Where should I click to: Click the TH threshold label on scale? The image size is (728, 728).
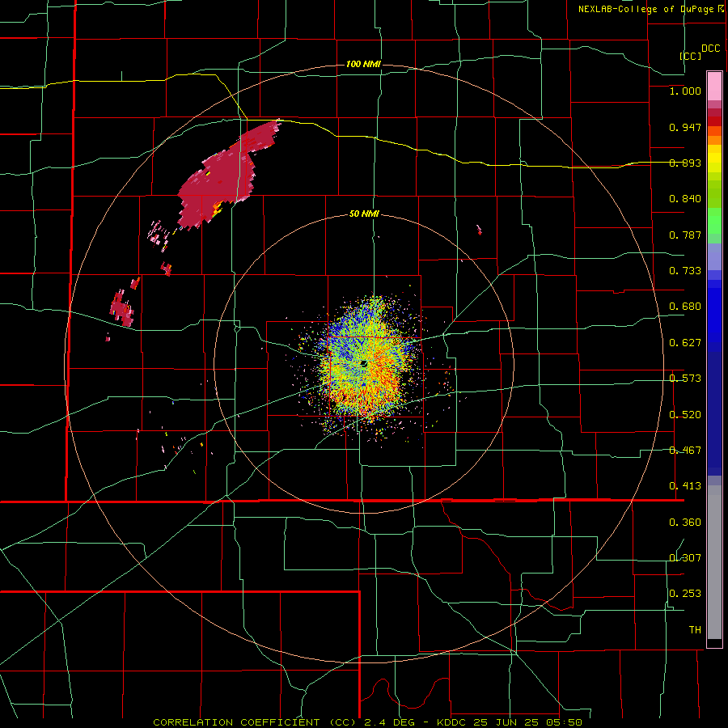point(695,630)
